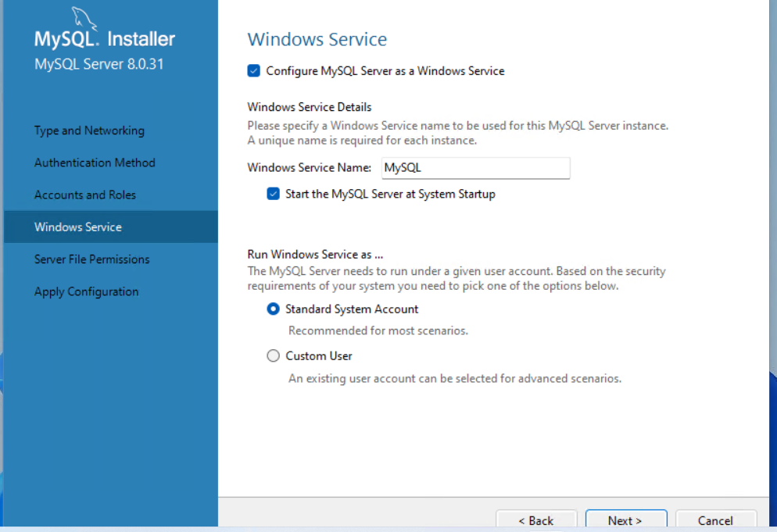The width and height of the screenshot is (777, 532).
Task: Choose the Custom User radio option
Action: (273, 356)
